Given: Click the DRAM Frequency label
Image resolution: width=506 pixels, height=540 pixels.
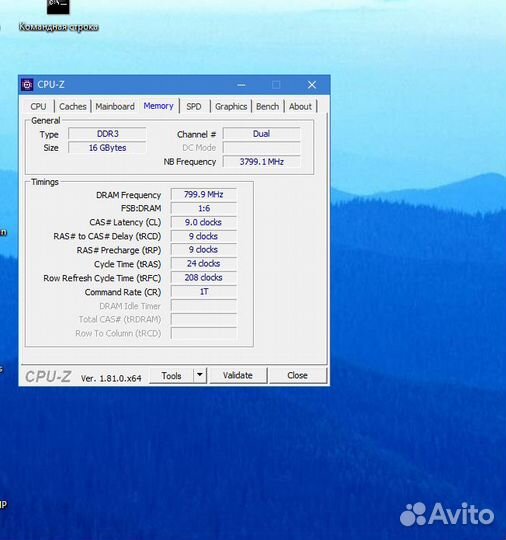Looking at the screenshot, I should [128, 195].
